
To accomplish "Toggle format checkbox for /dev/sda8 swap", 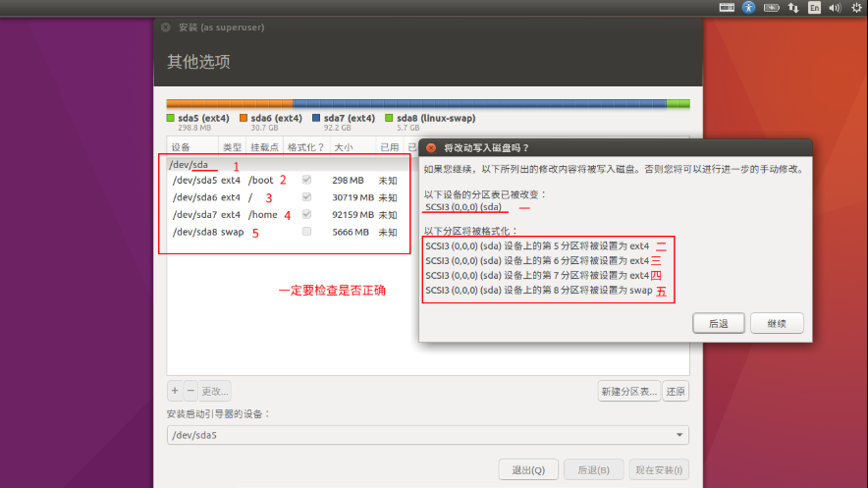I will (x=306, y=232).
